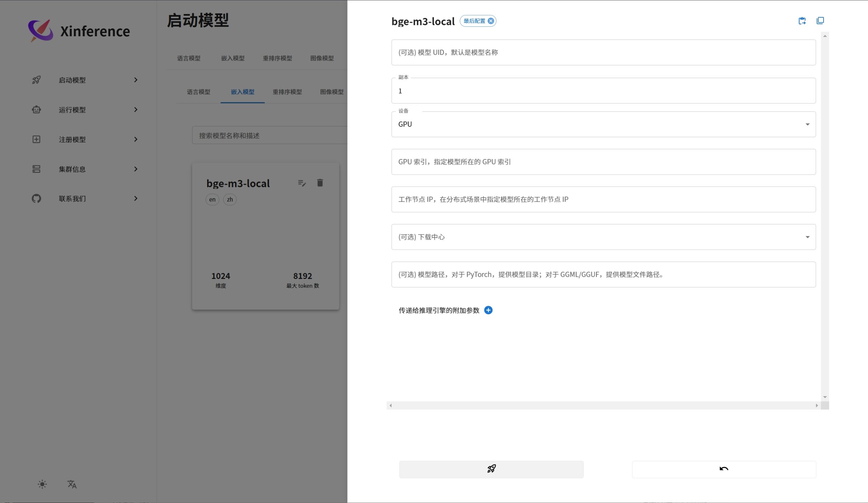Click the drawer scrollbar down arrow
The image size is (868, 503).
point(825,397)
